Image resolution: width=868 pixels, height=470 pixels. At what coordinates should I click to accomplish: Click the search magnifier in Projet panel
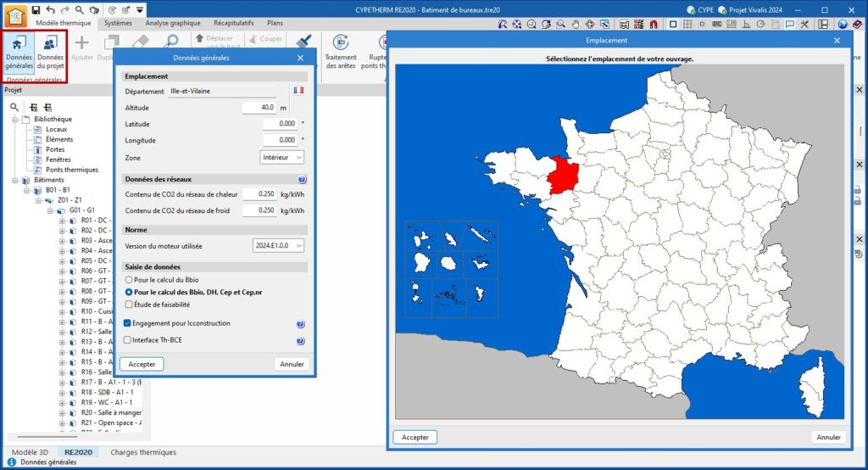14,107
